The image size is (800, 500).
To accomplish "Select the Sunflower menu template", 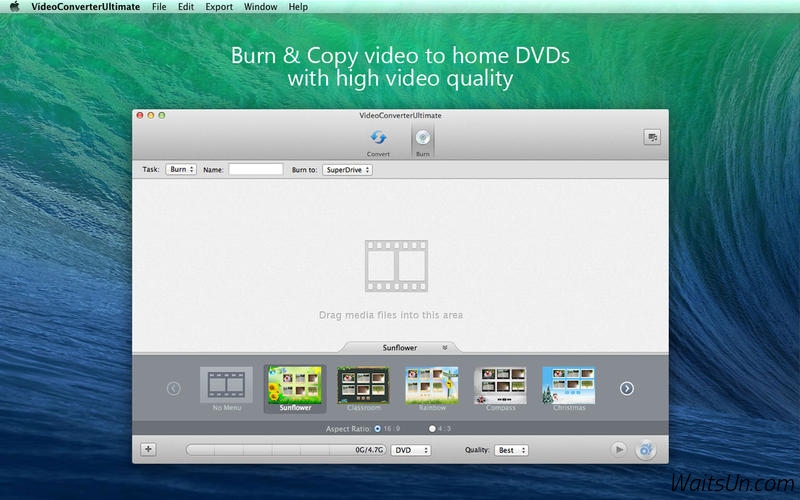I will click(x=295, y=389).
